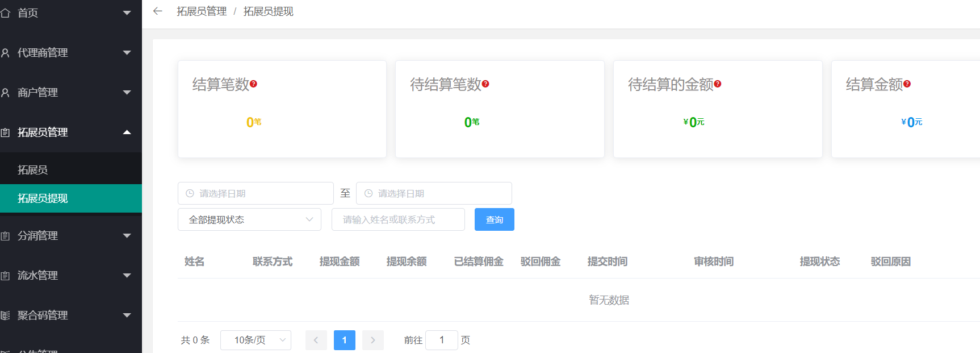The height and width of the screenshot is (353, 980).
Task: Click the 请输入姓名或联系方式 search field
Action: [x=398, y=219]
